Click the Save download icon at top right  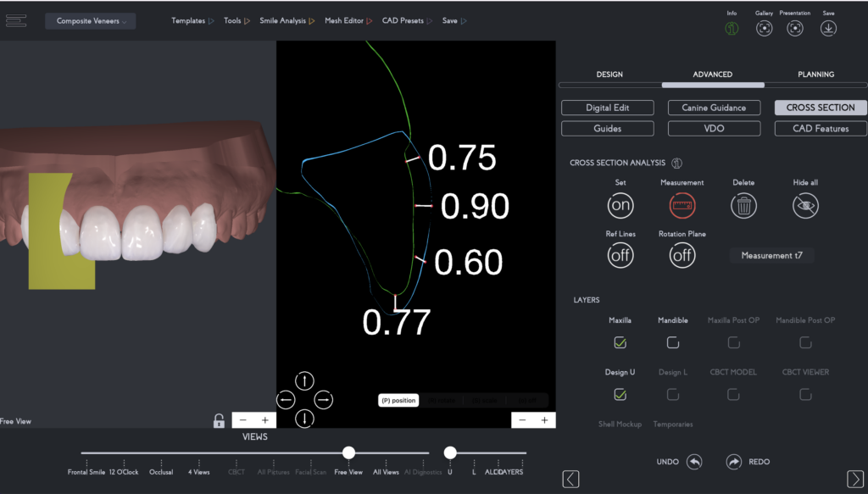pos(828,28)
